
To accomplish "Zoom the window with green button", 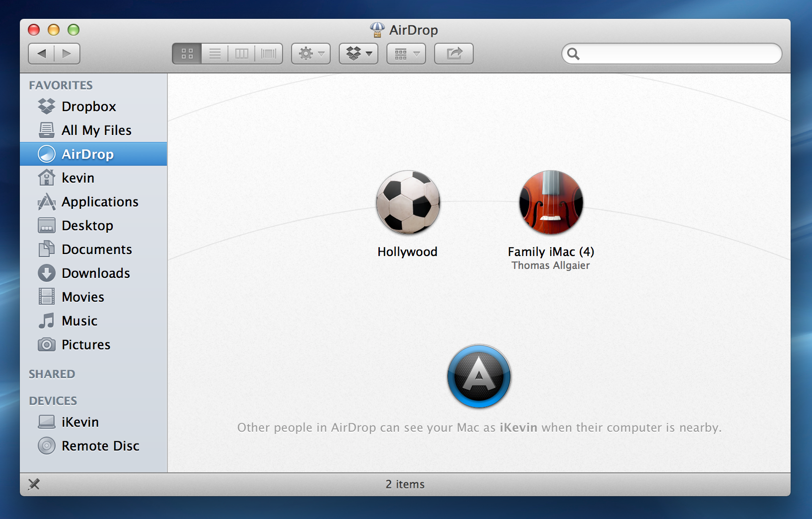I will pos(74,30).
